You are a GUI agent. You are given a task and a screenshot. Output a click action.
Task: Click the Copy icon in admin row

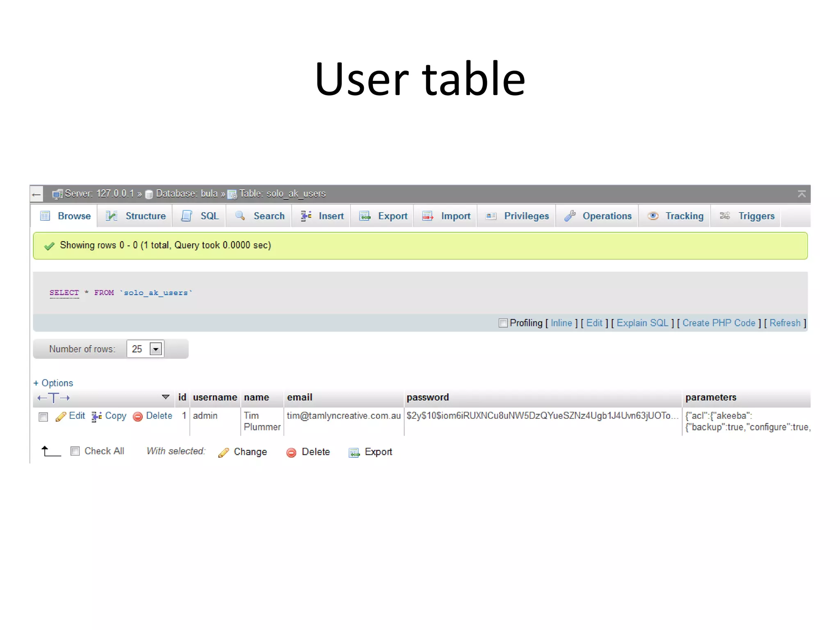(x=96, y=417)
